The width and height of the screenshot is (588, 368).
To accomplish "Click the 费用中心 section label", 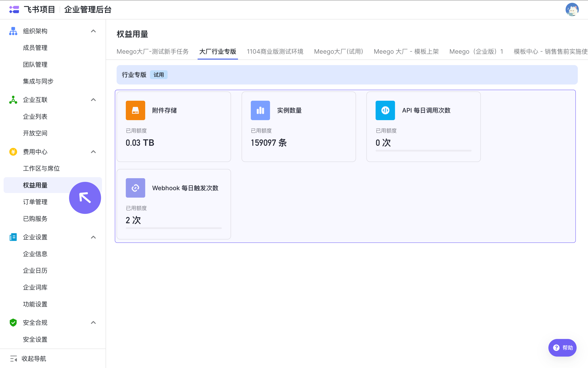I will (35, 152).
